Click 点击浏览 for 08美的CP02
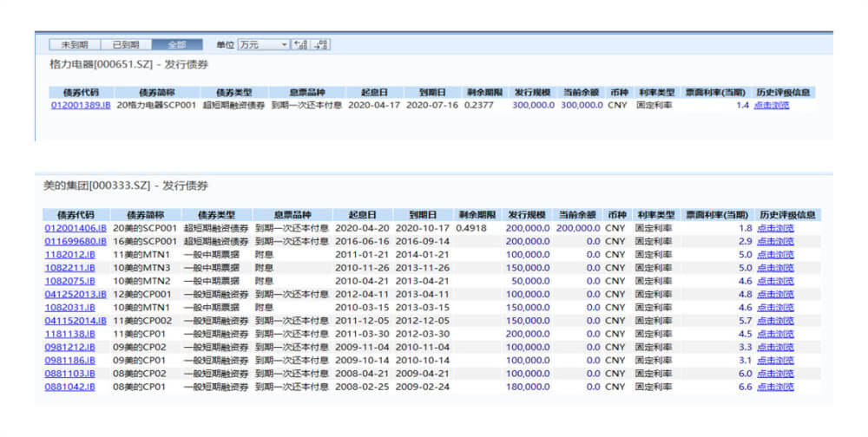The width and height of the screenshot is (868, 437). 775,374
